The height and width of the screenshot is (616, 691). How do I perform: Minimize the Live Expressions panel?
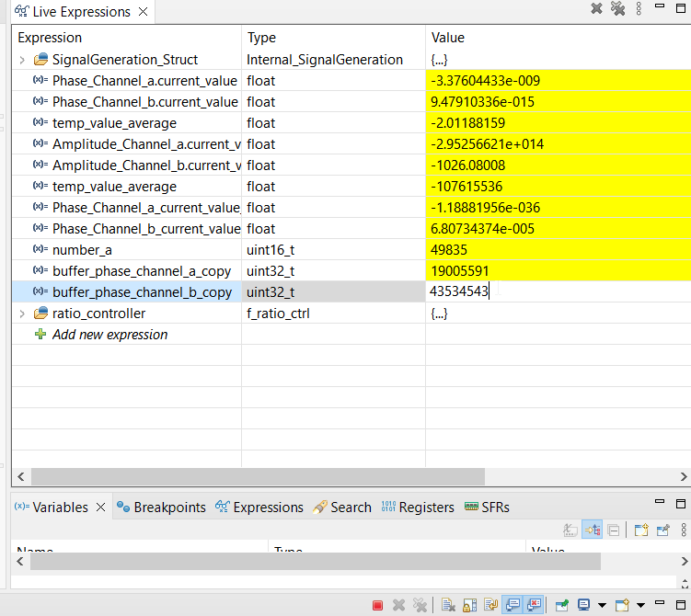tap(660, 6)
